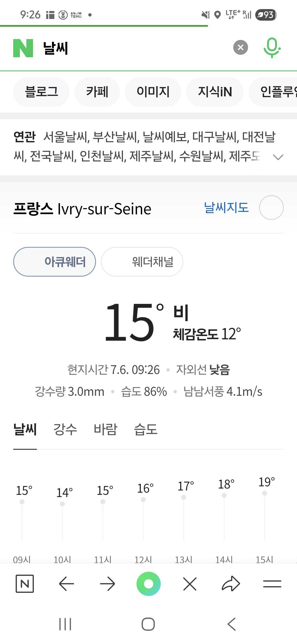297x644 pixels.
Task: Select the 아큐웨더 weather provider
Action: click(54, 262)
